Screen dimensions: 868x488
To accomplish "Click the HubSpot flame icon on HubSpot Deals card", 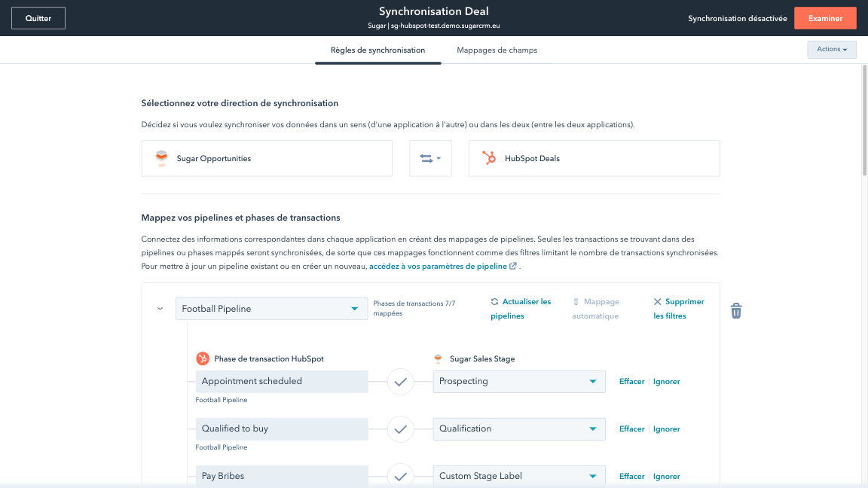I will 489,158.
